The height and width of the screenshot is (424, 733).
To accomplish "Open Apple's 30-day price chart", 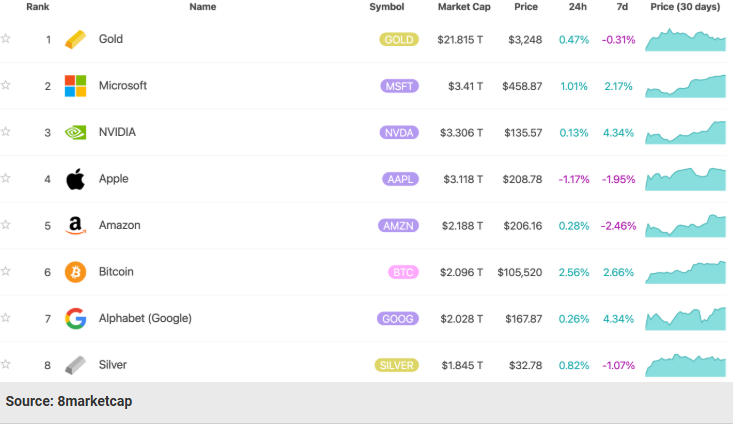I will click(x=685, y=179).
